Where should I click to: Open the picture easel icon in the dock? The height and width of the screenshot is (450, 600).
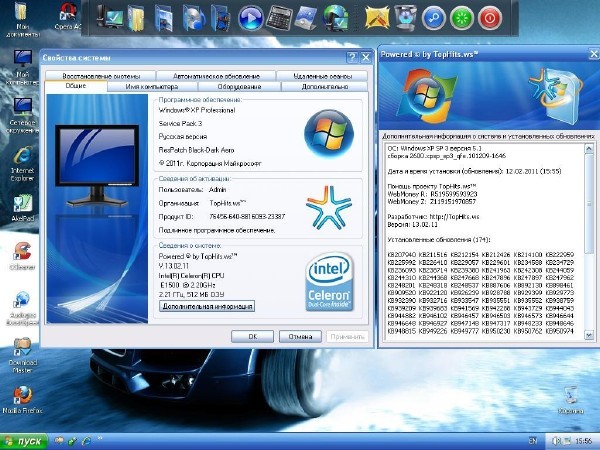coord(307,18)
